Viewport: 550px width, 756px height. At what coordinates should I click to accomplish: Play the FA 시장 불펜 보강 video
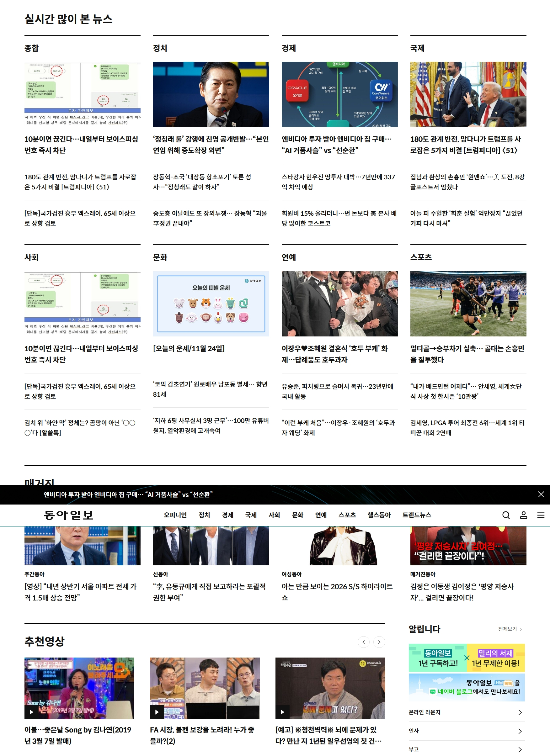[x=205, y=688]
